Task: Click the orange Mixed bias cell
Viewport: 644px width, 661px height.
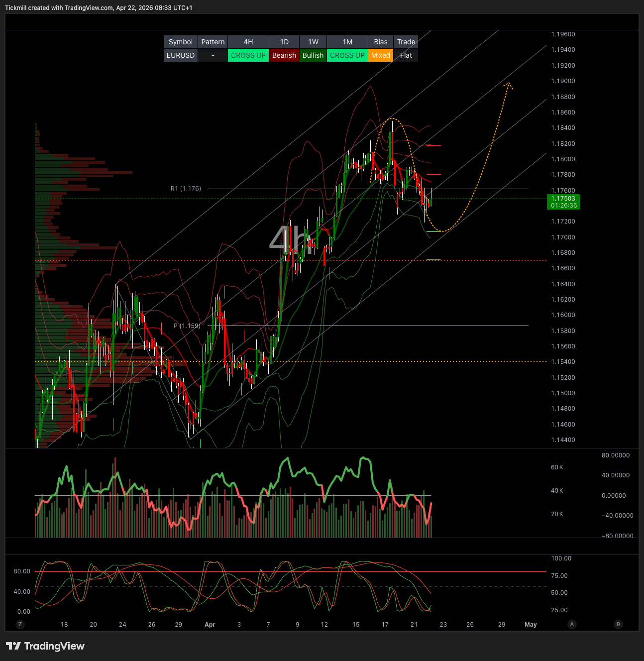Action: [x=381, y=55]
